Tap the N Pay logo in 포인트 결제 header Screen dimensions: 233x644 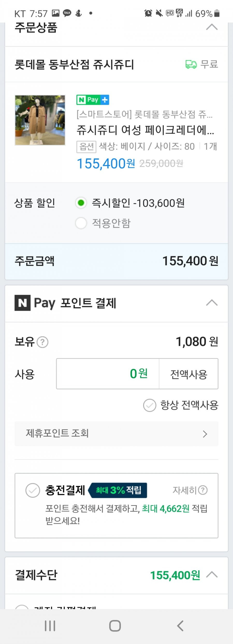tap(35, 303)
